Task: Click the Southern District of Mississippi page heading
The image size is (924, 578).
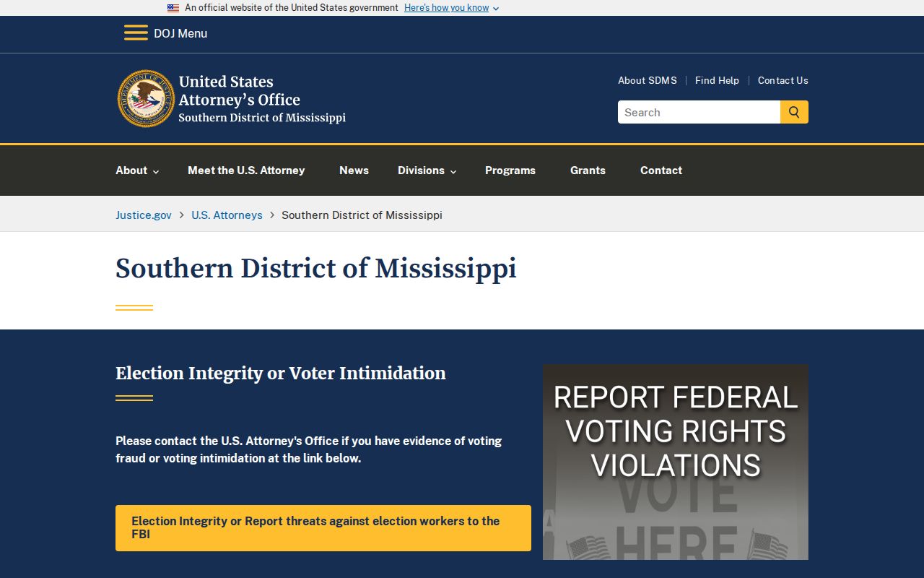Action: 316,268
